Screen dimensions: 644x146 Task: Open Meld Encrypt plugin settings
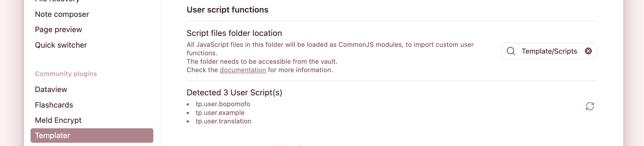[x=58, y=120]
